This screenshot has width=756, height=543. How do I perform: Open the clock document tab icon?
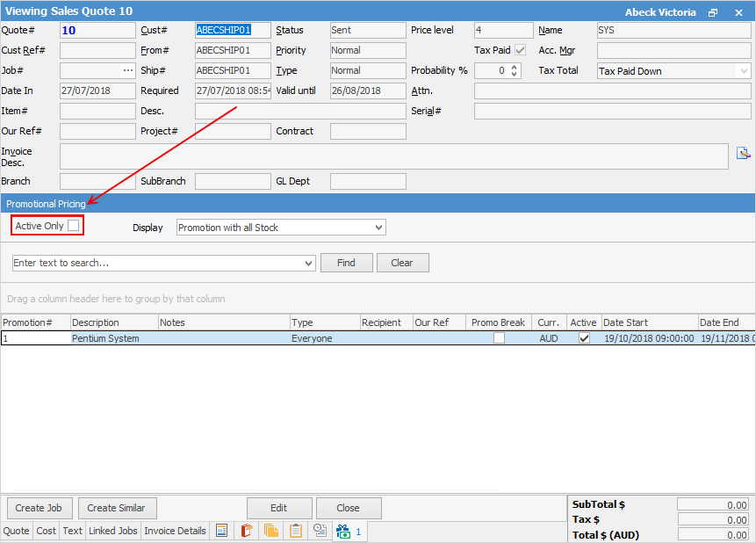(320, 531)
